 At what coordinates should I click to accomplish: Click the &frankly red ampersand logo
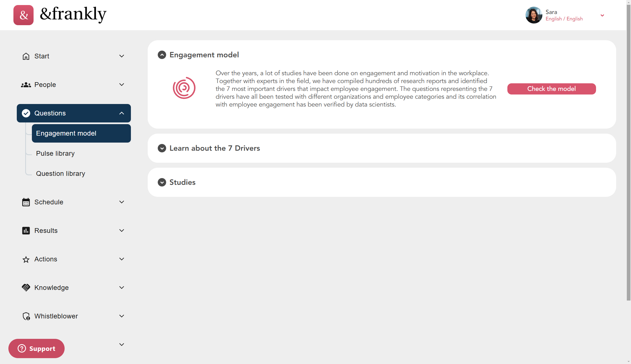pyautogui.click(x=23, y=15)
